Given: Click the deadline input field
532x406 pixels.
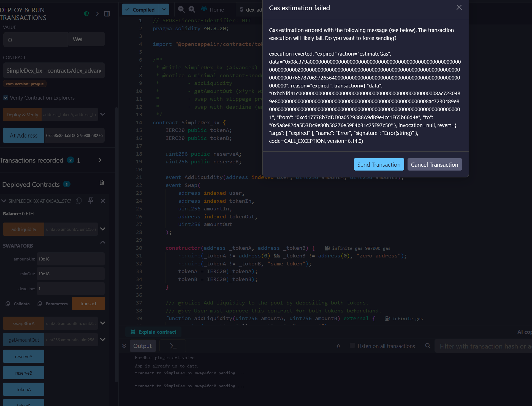Looking at the screenshot, I should (x=70, y=289).
